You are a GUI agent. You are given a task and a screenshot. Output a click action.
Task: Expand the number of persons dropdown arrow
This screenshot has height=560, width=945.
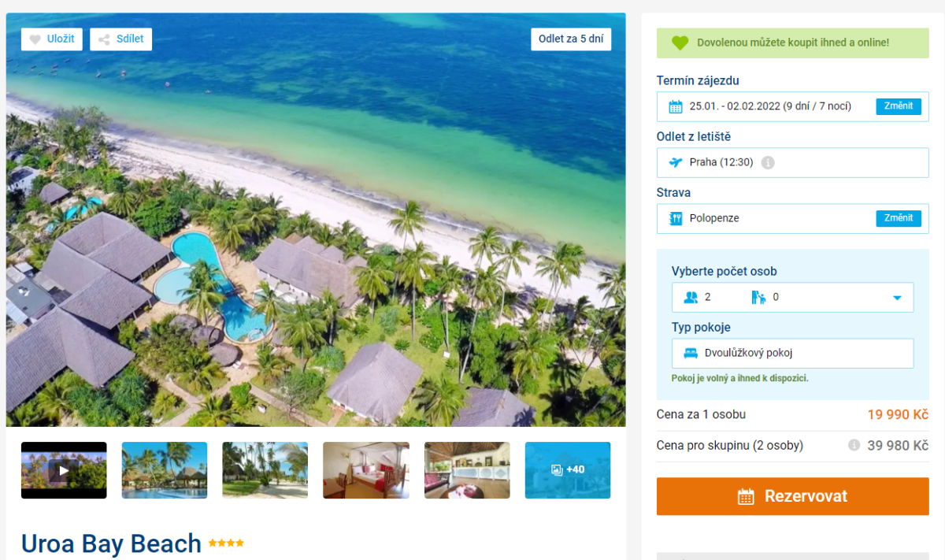[x=896, y=298]
